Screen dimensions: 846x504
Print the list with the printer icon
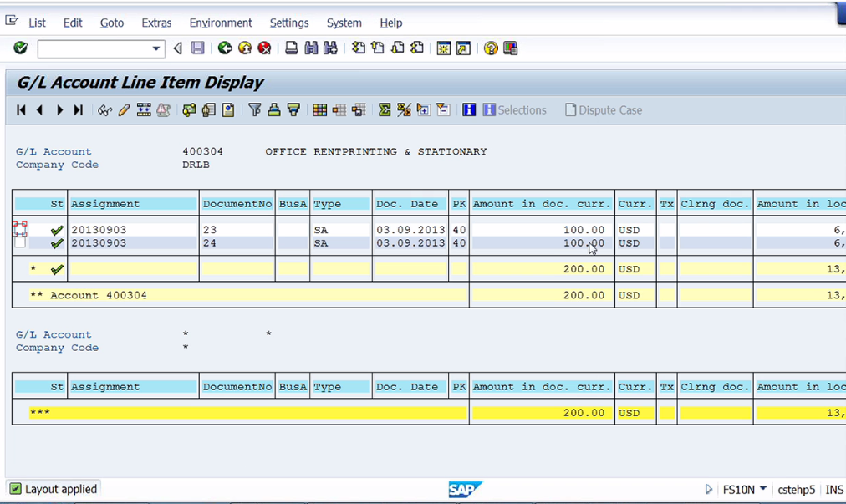click(x=292, y=48)
